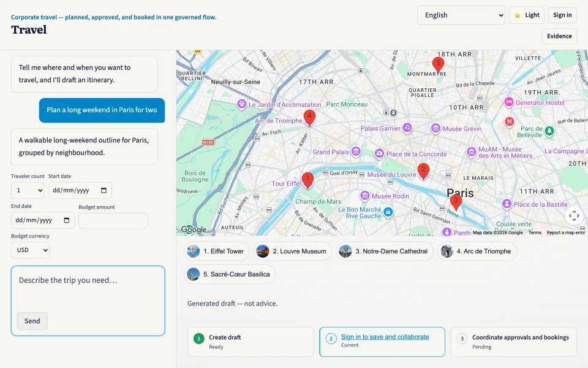Toggle fullscreen map view

574,216
